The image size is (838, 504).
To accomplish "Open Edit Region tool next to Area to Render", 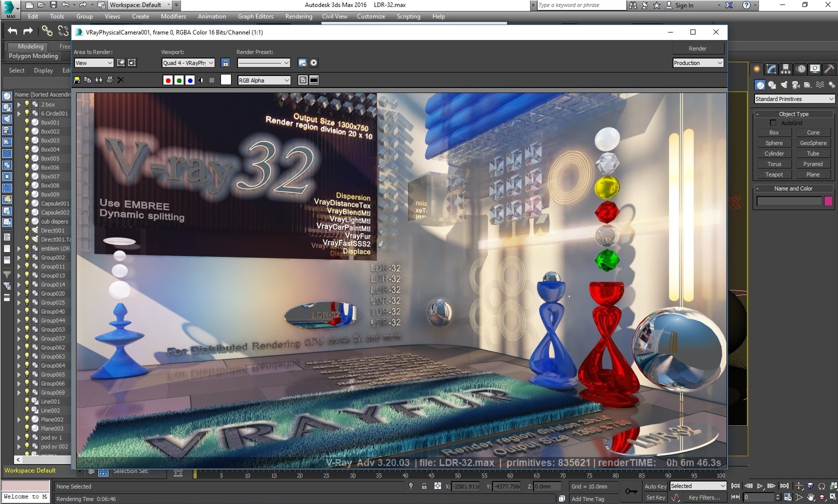I will coord(121,62).
